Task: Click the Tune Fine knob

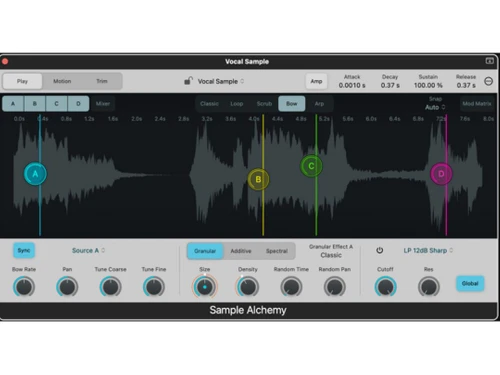Action: pos(154,287)
